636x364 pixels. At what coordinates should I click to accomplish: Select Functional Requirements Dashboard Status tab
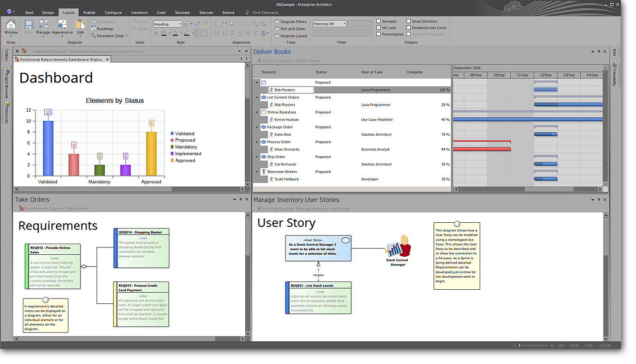(x=61, y=59)
